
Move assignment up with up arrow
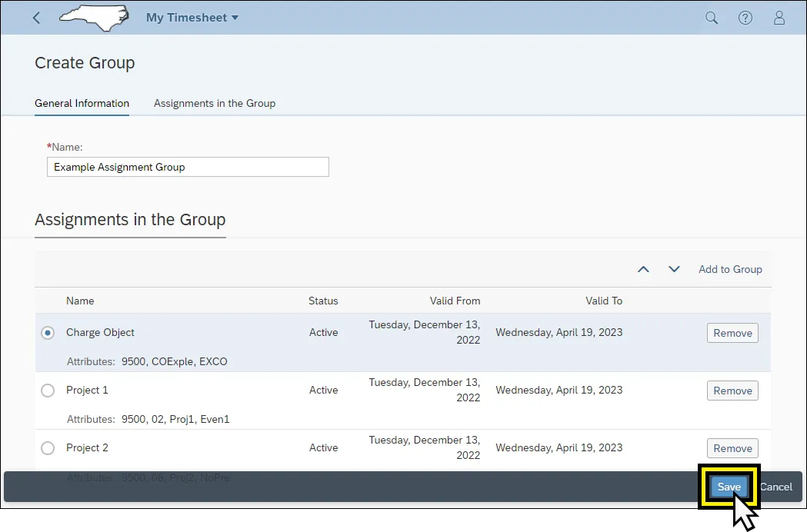pyautogui.click(x=644, y=269)
